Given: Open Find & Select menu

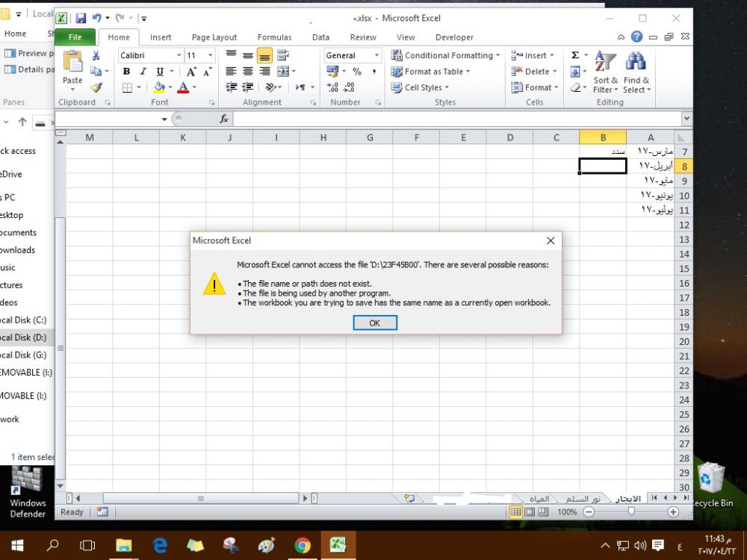Looking at the screenshot, I should (x=636, y=72).
